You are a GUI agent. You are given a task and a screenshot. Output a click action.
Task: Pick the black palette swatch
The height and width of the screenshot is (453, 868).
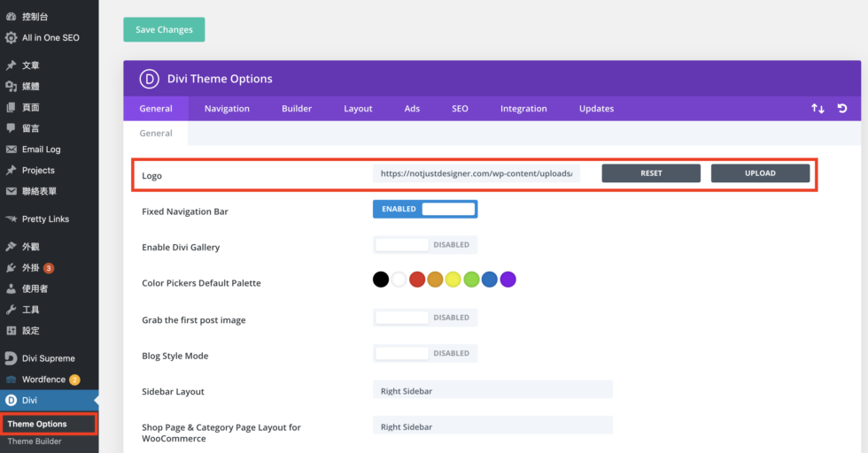(381, 280)
